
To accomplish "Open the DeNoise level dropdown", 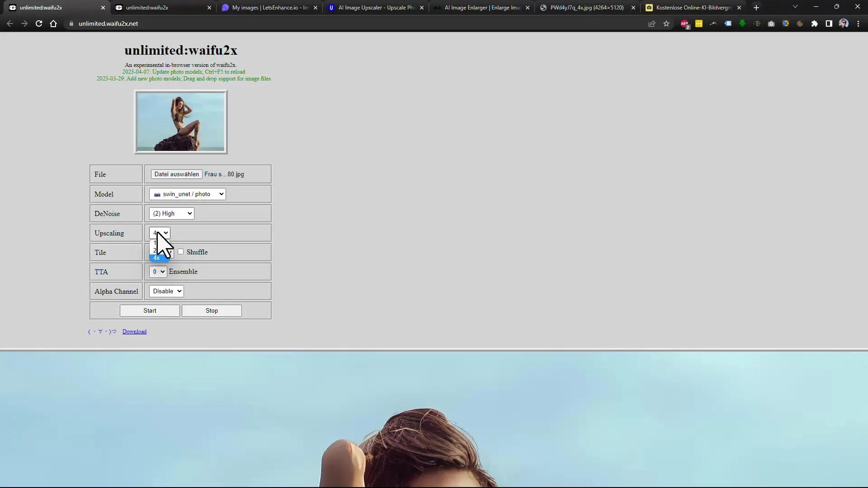I will tap(172, 213).
